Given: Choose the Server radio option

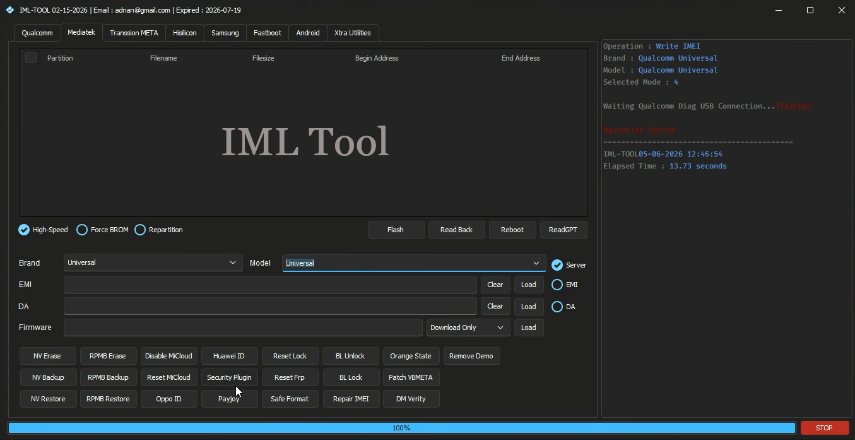Looking at the screenshot, I should point(569,265).
